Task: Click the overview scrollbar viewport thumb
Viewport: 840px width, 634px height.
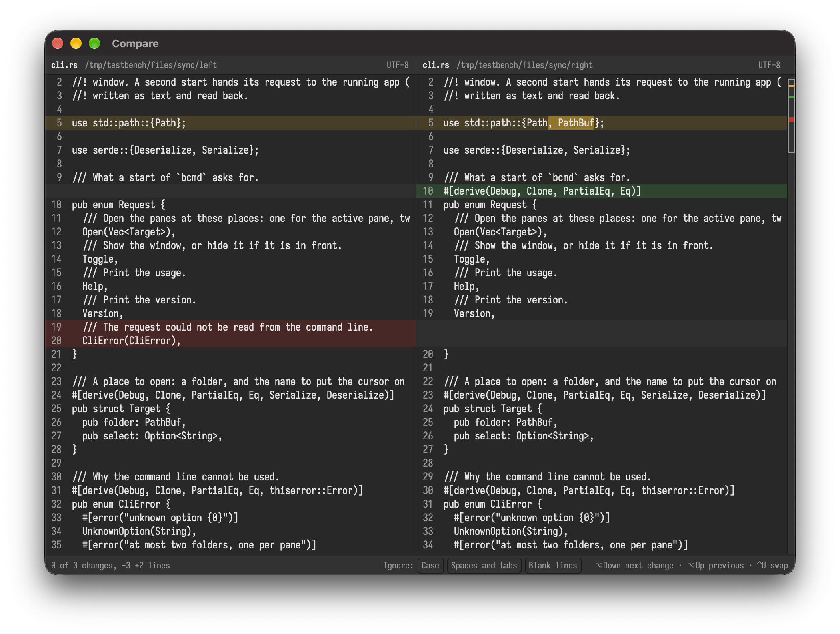Action: click(791, 116)
